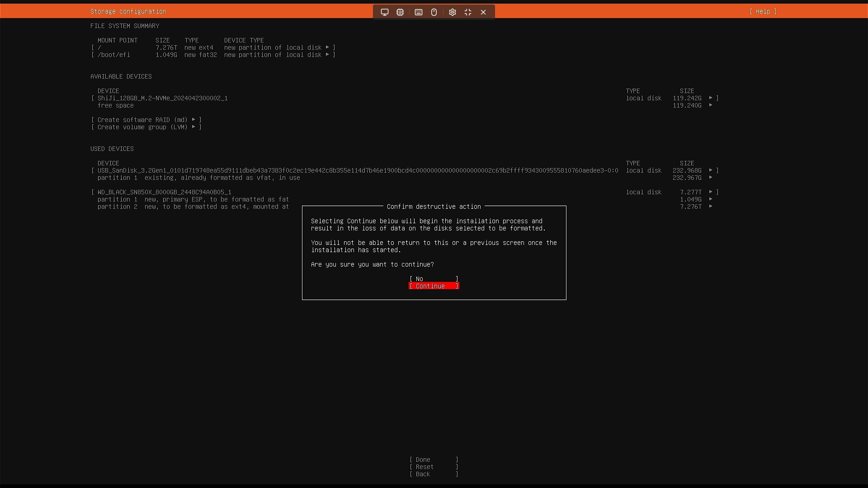The image size is (868, 488).
Task: Confirm installation with the Continue button
Action: click(x=434, y=286)
